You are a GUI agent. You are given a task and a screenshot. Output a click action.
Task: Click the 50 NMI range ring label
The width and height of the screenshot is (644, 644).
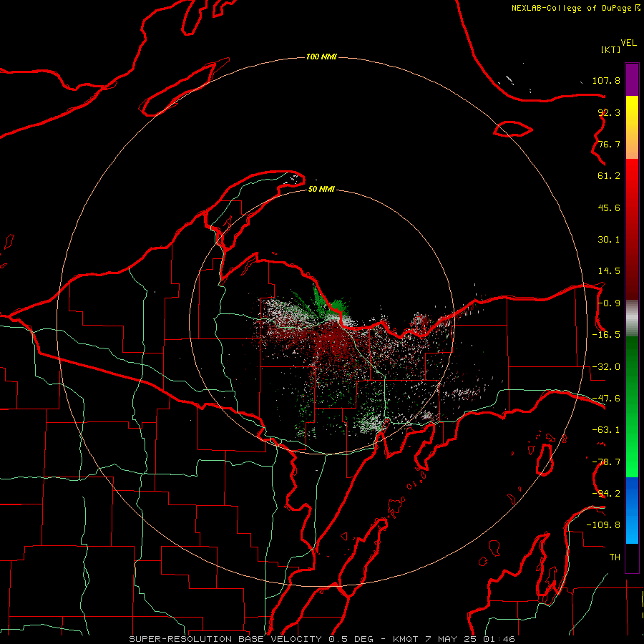pyautogui.click(x=321, y=189)
